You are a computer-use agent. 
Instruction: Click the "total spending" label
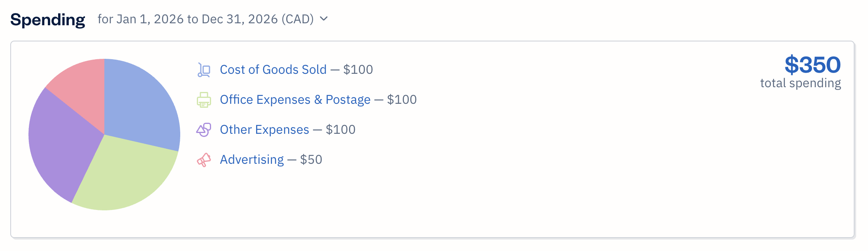click(x=800, y=83)
